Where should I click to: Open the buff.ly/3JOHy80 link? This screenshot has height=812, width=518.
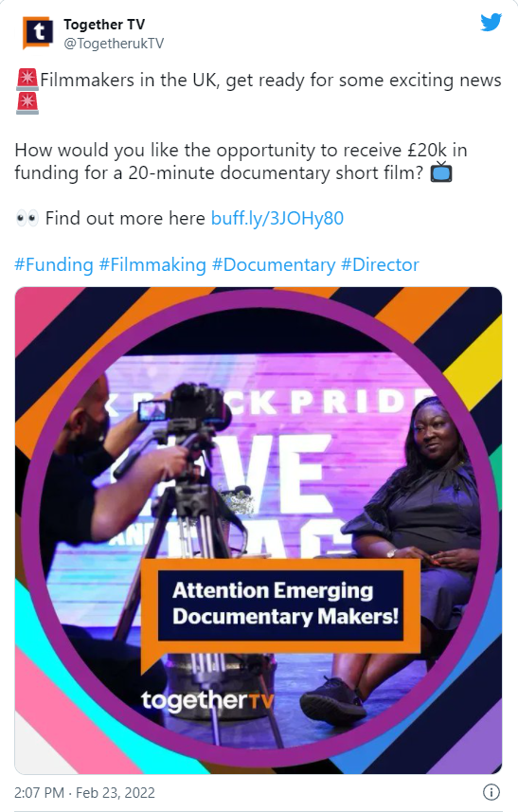click(277, 218)
